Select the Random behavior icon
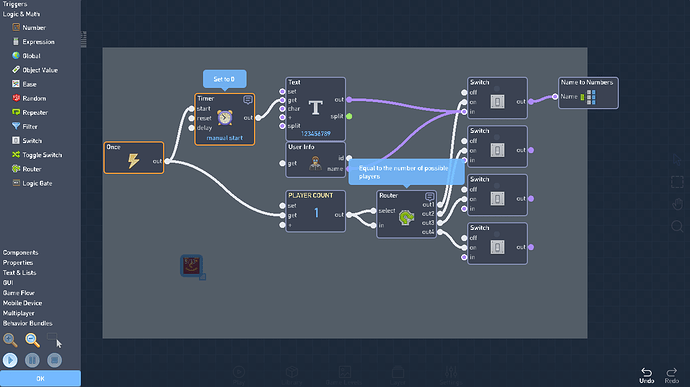 point(16,98)
